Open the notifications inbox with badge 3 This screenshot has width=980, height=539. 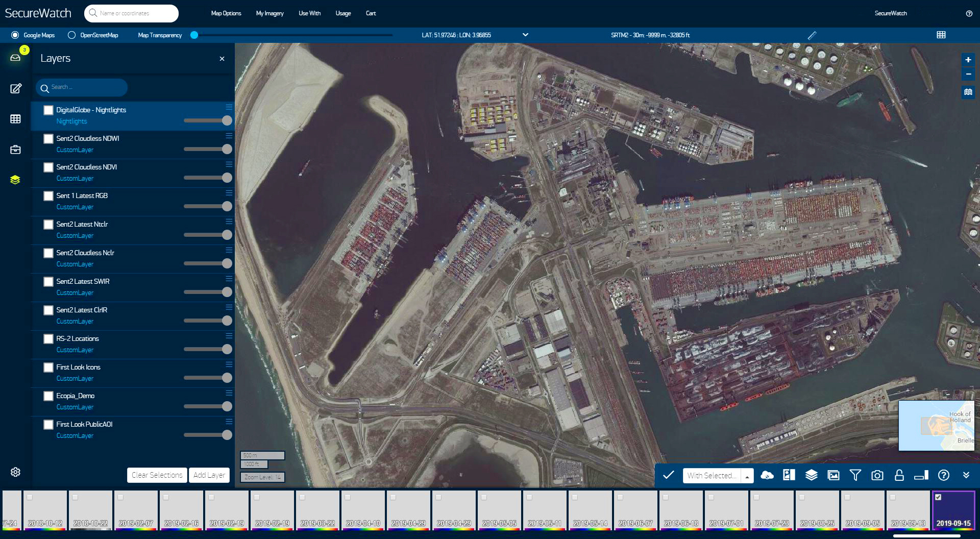click(x=15, y=58)
